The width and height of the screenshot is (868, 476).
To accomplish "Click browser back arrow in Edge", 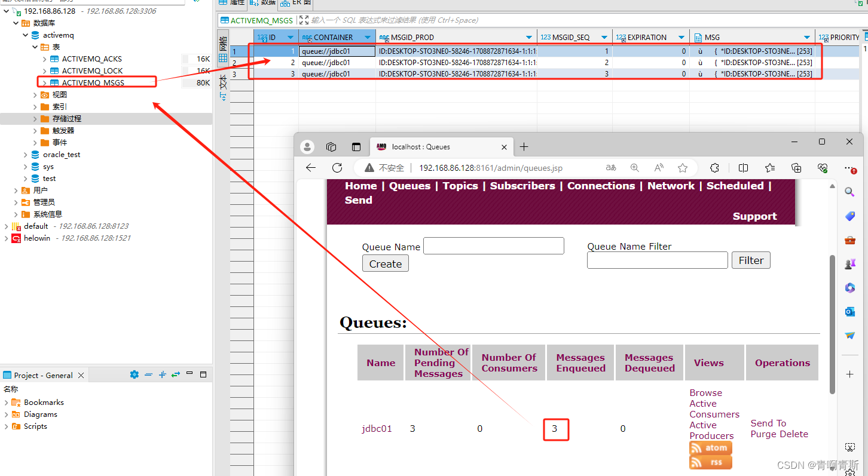I will click(310, 168).
